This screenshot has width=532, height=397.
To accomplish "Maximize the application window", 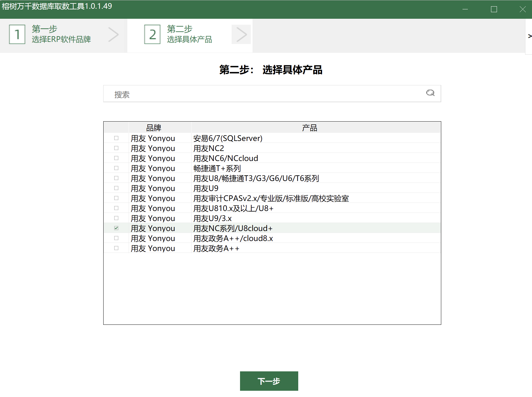I will (x=494, y=9).
